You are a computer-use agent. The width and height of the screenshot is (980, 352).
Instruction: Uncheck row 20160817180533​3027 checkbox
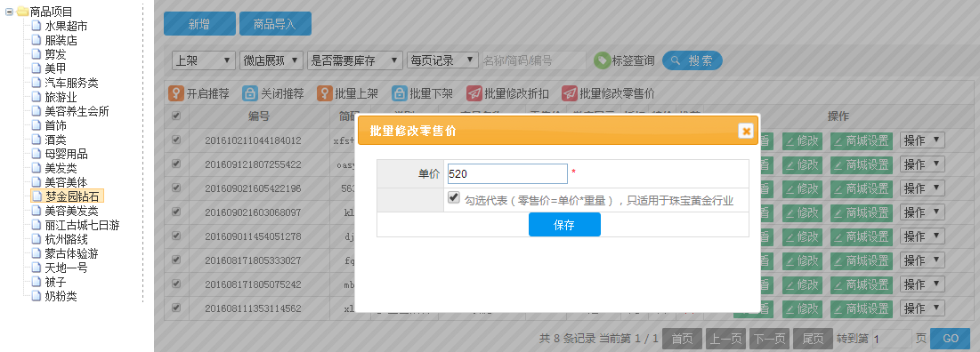pyautogui.click(x=176, y=260)
